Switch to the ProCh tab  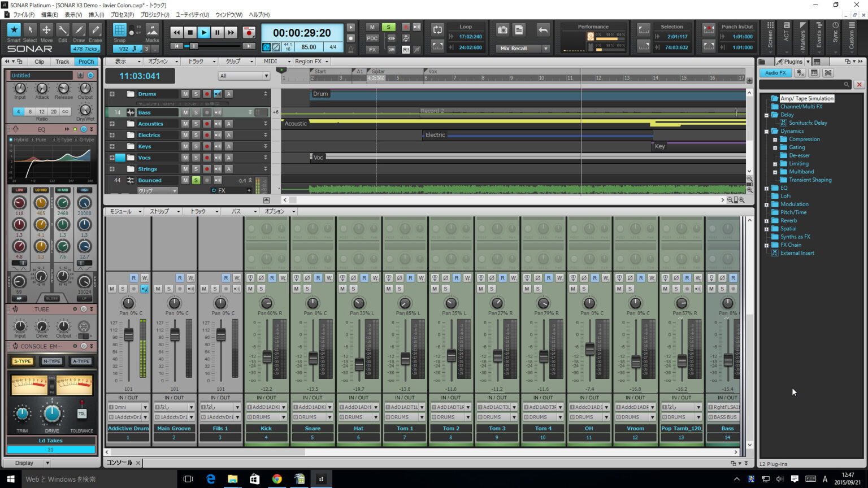[86, 62]
